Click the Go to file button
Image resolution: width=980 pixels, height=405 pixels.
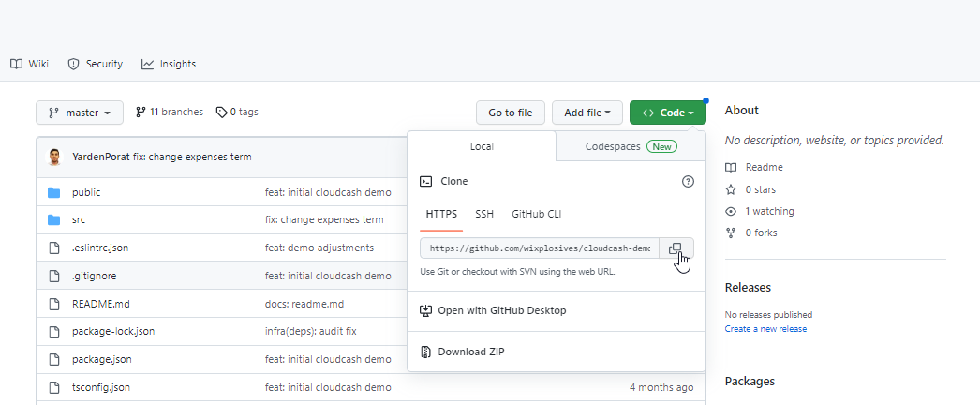point(510,112)
